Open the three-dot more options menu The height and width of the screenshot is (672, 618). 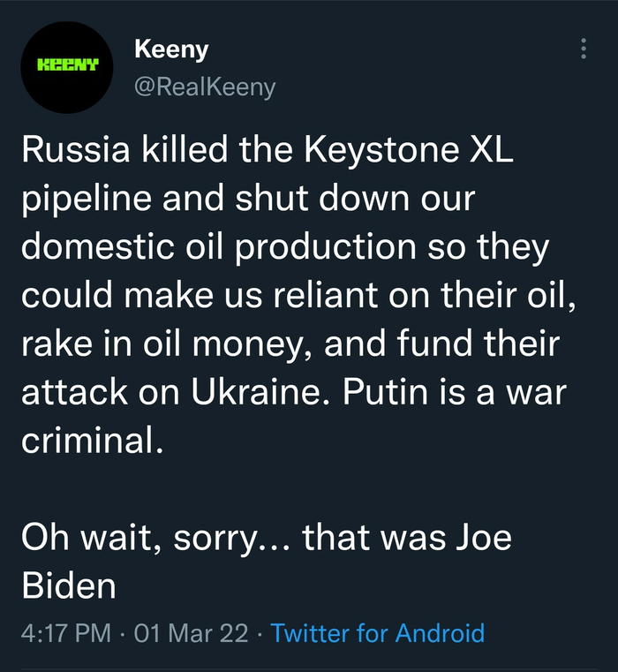(584, 49)
